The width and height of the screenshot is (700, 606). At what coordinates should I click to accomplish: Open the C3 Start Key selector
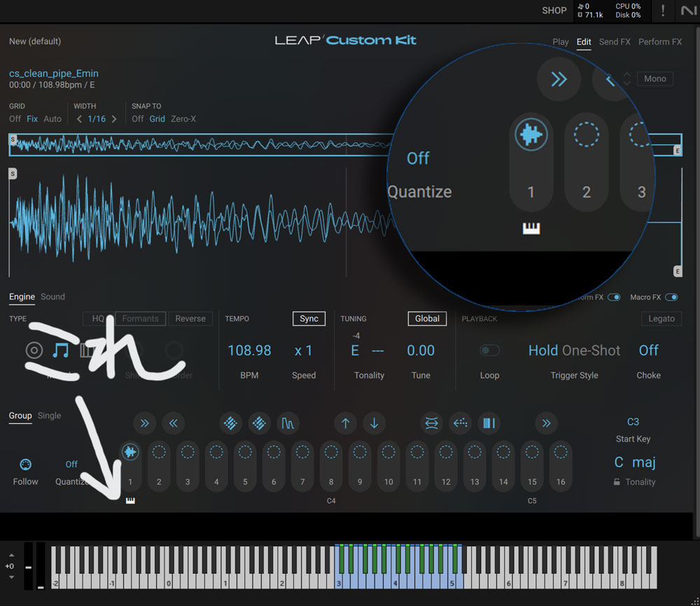pyautogui.click(x=633, y=422)
